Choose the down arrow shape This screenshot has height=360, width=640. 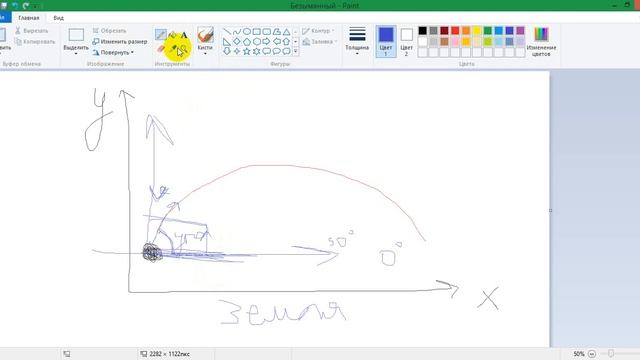[227, 51]
